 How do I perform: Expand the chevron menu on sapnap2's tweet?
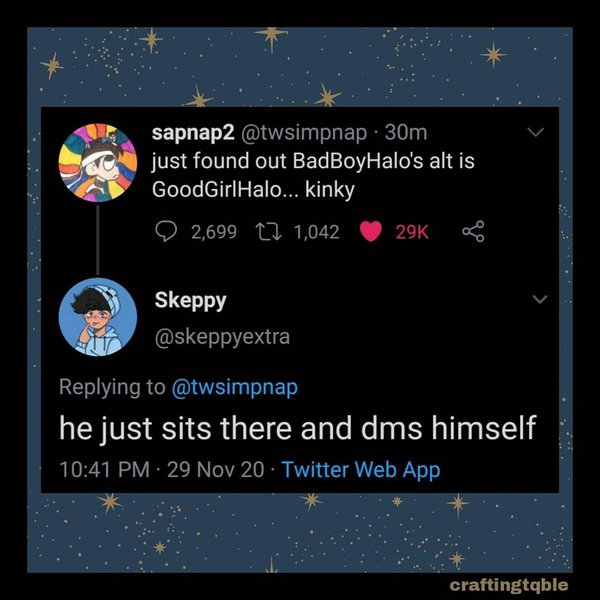coord(537,133)
